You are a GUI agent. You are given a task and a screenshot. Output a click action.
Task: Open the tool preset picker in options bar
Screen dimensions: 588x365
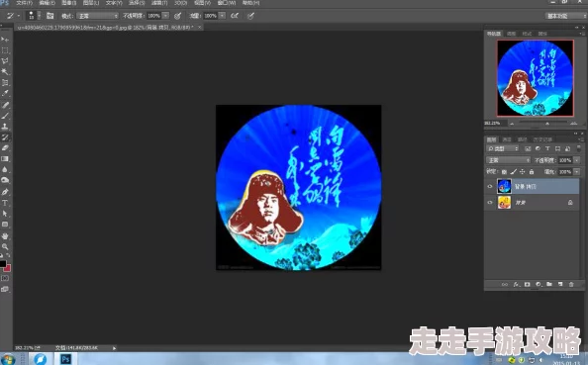click(x=13, y=16)
